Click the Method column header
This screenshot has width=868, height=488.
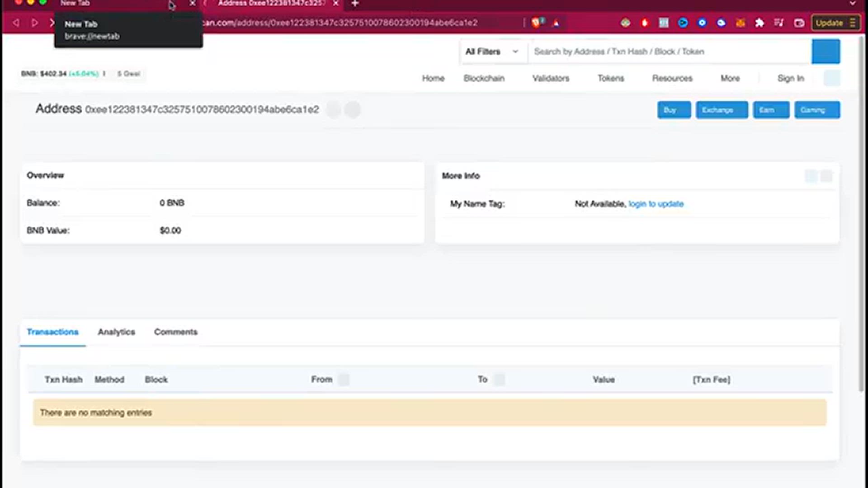tap(109, 380)
